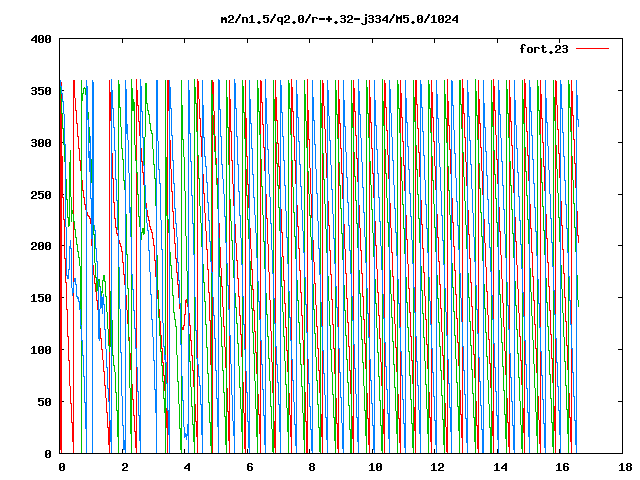This screenshot has width=640, height=480.
Task: Click the y-axis label 50
Action: click(44, 402)
